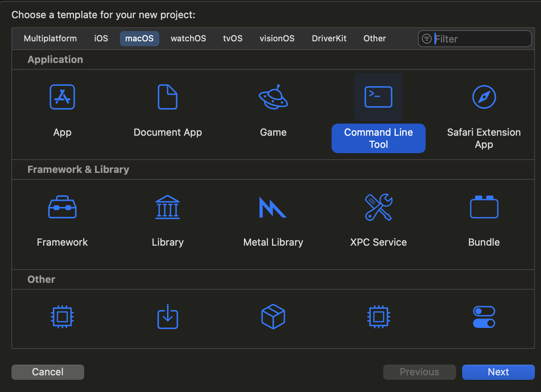Select the first chip icon under Other
Viewport: 541px width, 392px height.
point(62,317)
